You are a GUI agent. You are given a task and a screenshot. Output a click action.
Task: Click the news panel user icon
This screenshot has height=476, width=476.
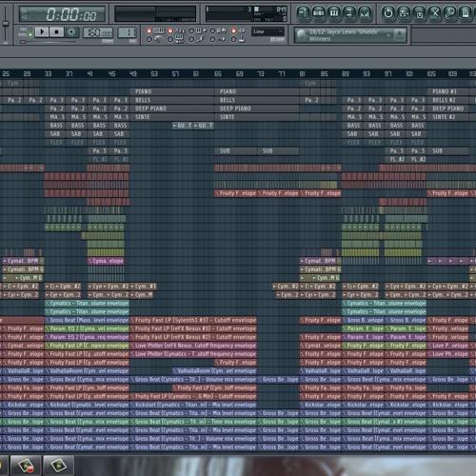(400, 35)
